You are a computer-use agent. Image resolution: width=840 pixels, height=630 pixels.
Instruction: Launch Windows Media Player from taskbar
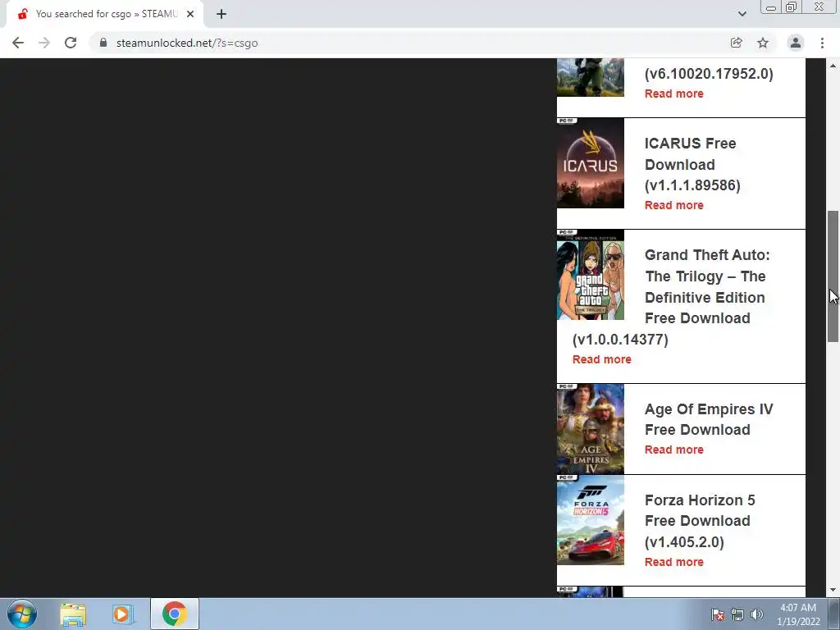click(x=121, y=614)
